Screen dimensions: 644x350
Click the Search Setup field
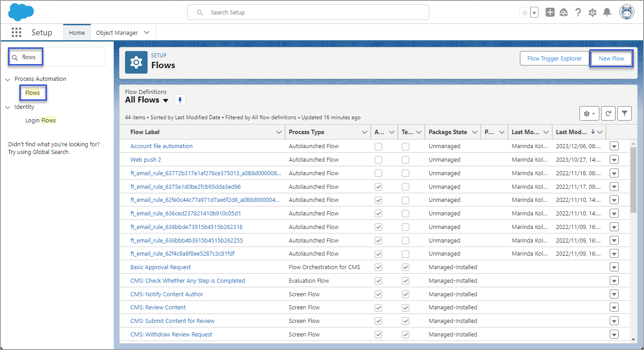(x=308, y=13)
